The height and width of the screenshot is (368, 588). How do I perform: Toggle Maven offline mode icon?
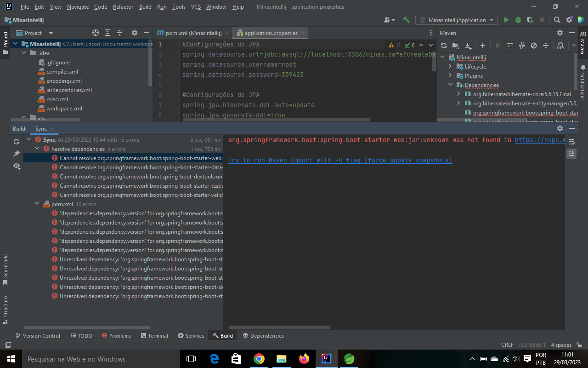[x=522, y=46]
